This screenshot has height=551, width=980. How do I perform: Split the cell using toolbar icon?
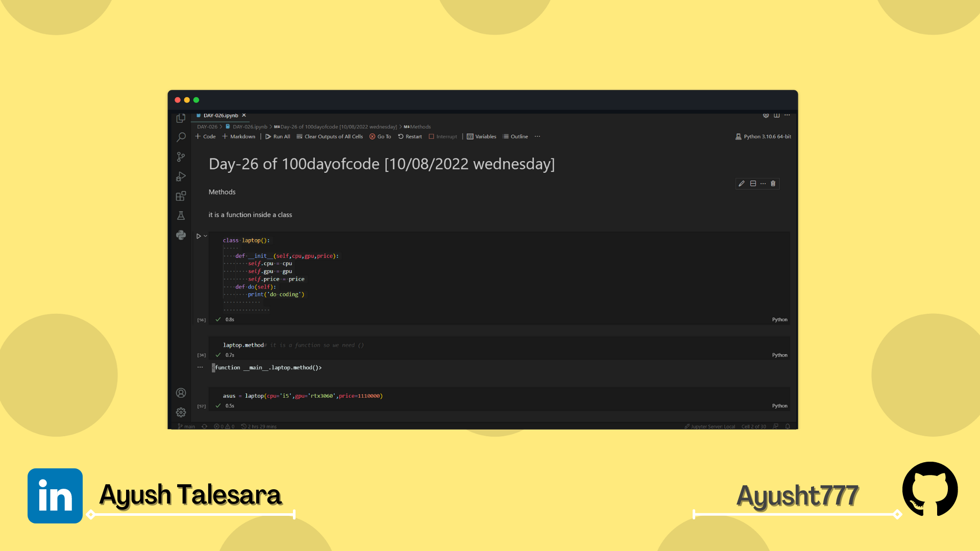[753, 184]
